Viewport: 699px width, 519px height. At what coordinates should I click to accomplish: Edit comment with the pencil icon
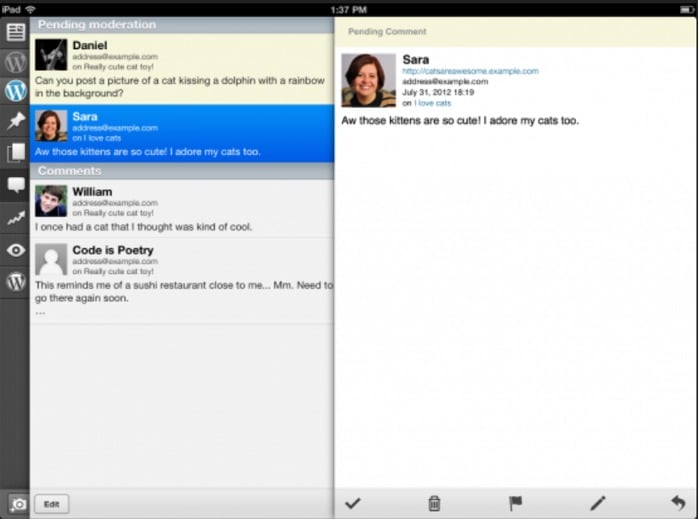tap(598, 503)
